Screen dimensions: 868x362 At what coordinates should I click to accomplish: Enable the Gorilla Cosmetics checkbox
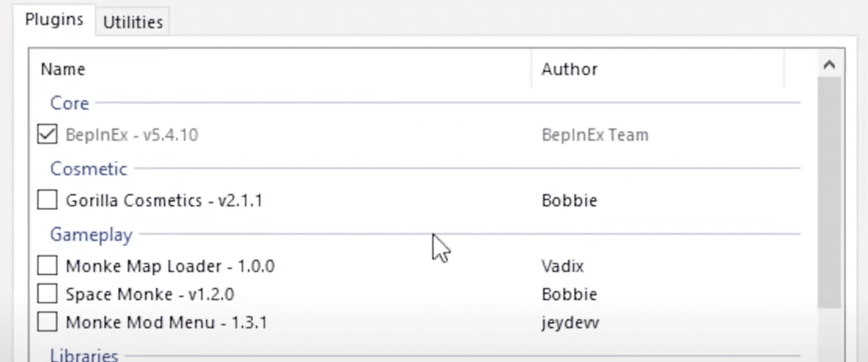[x=47, y=200]
